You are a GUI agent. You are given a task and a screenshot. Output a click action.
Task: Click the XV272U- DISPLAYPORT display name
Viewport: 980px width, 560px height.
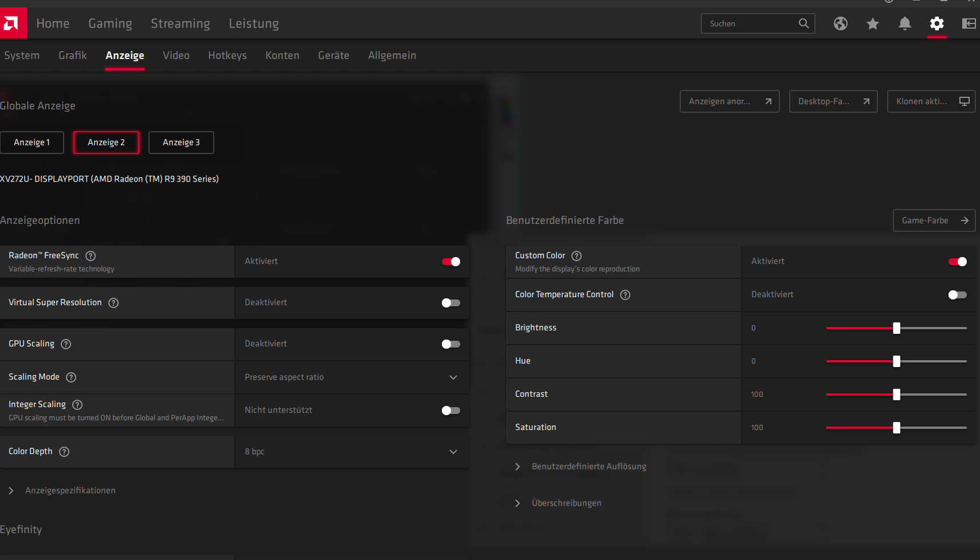[109, 179]
